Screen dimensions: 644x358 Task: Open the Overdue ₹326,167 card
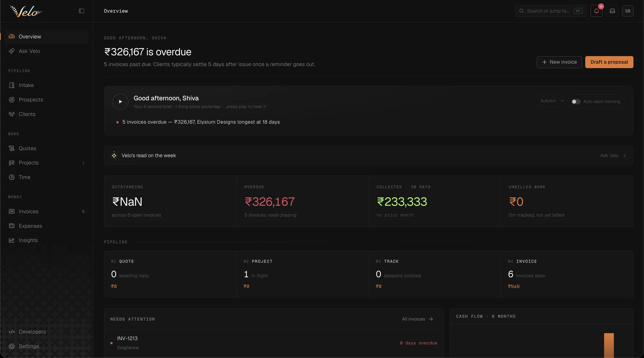(303, 202)
